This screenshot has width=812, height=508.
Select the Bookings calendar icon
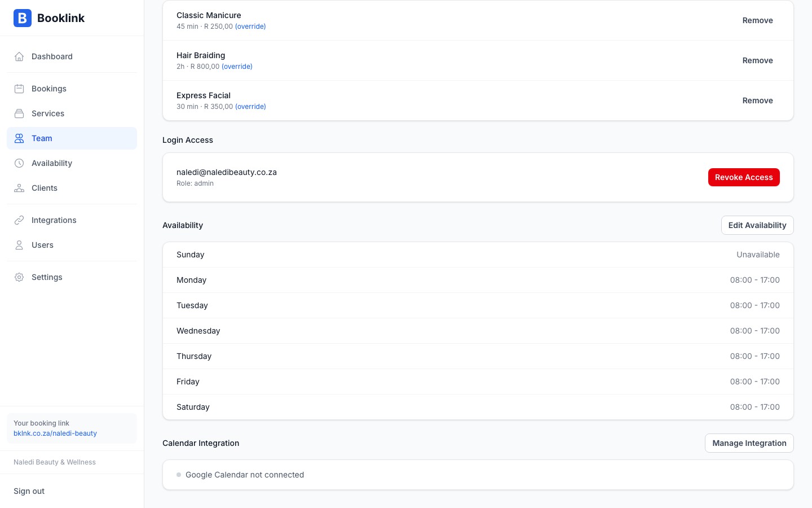19,89
